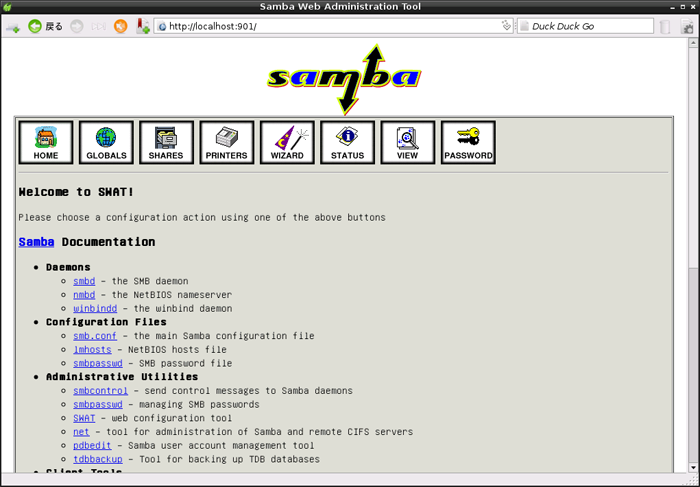700x487 pixels.
Task: View the server STATUS page
Action: pos(347,142)
